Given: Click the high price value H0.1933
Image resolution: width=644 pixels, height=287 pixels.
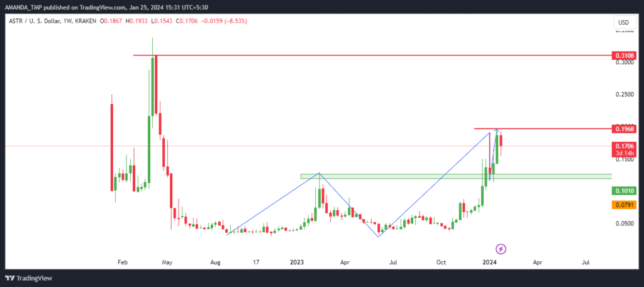Looking at the screenshot, I should click(x=136, y=21).
